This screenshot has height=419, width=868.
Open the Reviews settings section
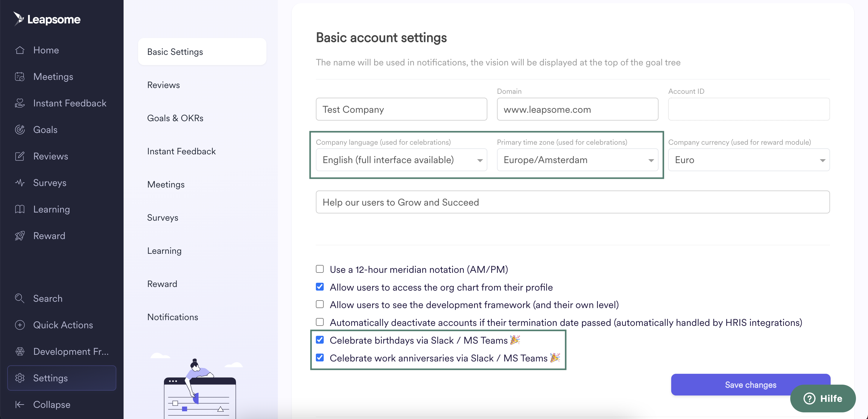pyautogui.click(x=163, y=85)
